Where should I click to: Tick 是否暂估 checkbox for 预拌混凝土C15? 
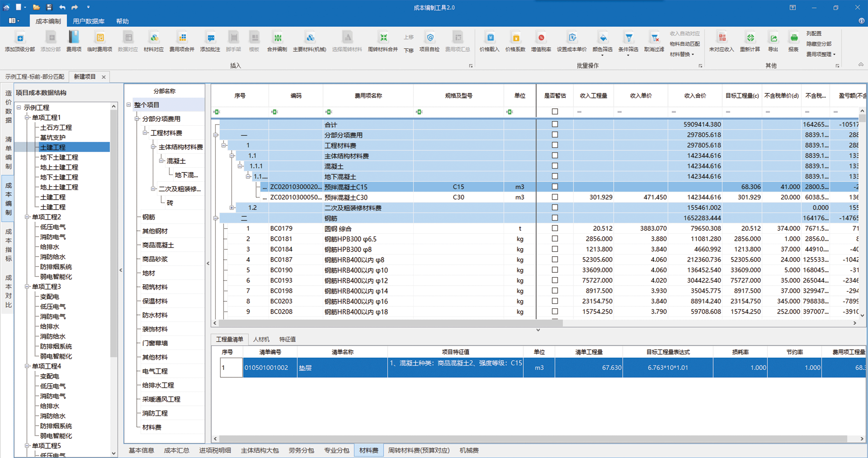click(x=555, y=187)
